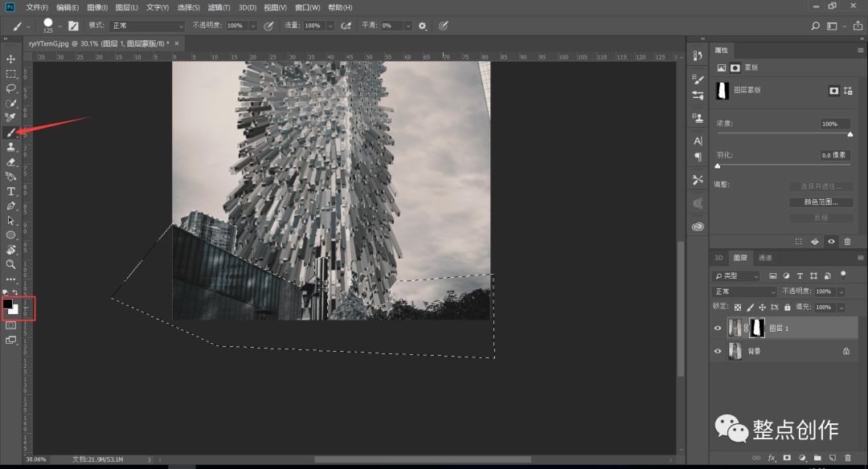The width and height of the screenshot is (868, 469).
Task: Select the Rectangular Marquee tool
Action: point(10,74)
